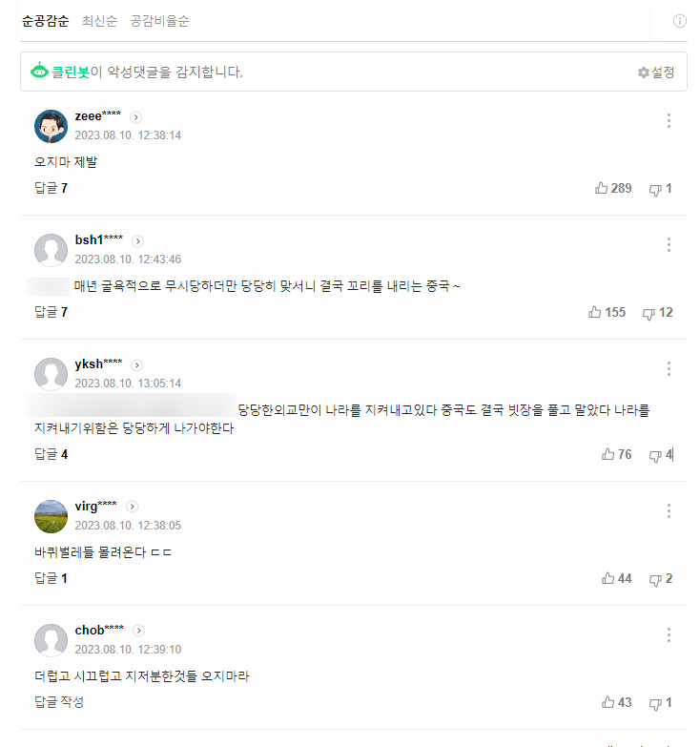
Task: Open the arrow next to the bsh1**** username
Action: click(x=137, y=241)
